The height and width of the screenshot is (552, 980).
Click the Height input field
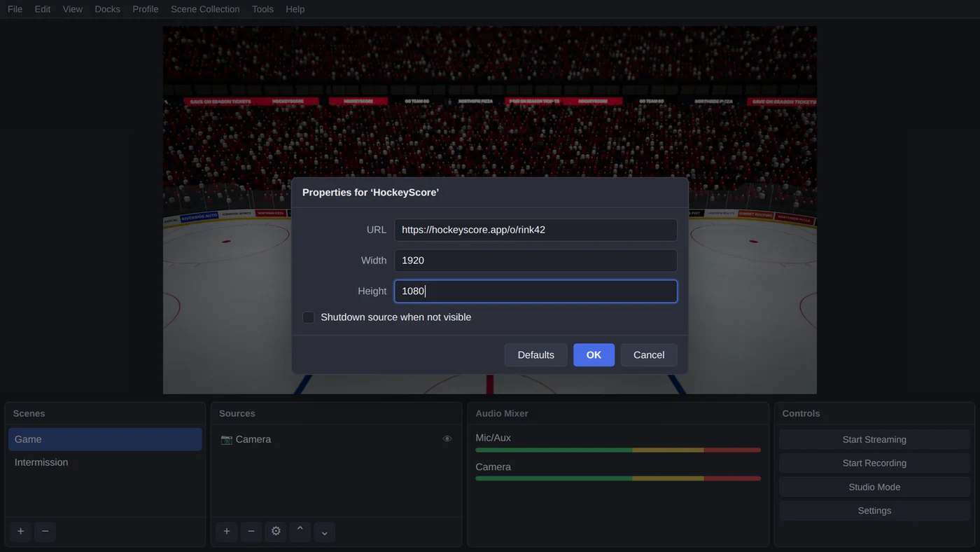pyautogui.click(x=535, y=291)
